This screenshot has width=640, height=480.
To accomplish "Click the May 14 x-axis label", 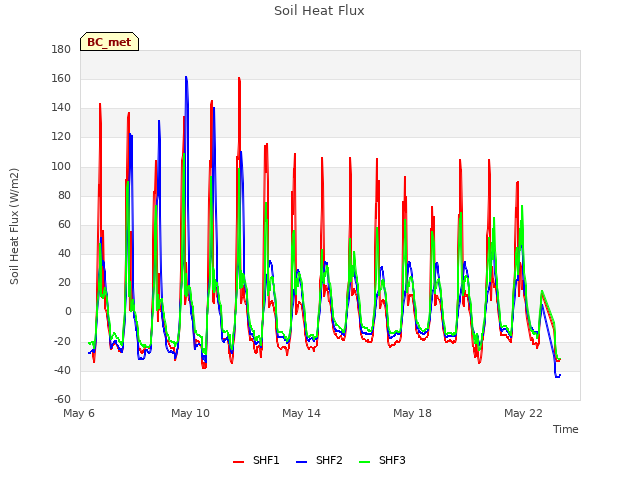I will tap(301, 413).
